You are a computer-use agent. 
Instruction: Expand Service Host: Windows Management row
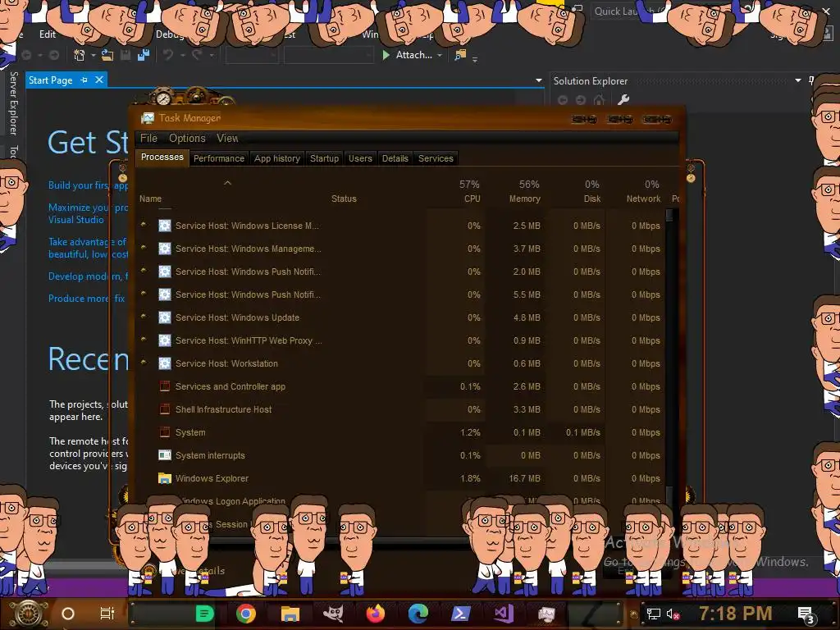tap(143, 249)
